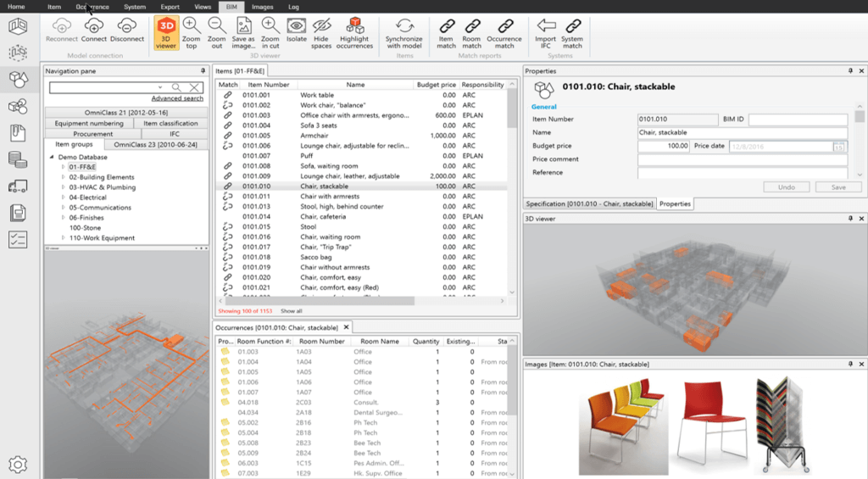
Task: Click the Isolate eye icon
Action: [x=296, y=31]
